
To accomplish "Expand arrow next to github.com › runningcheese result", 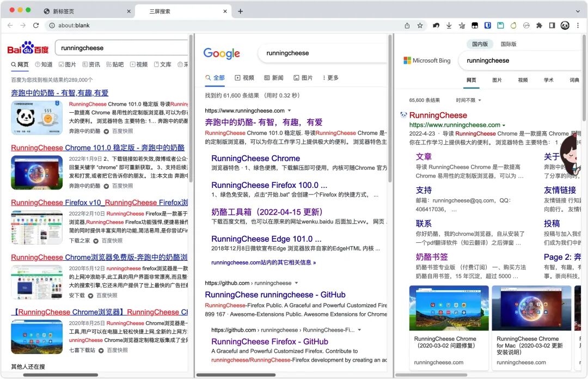I will (x=296, y=283).
